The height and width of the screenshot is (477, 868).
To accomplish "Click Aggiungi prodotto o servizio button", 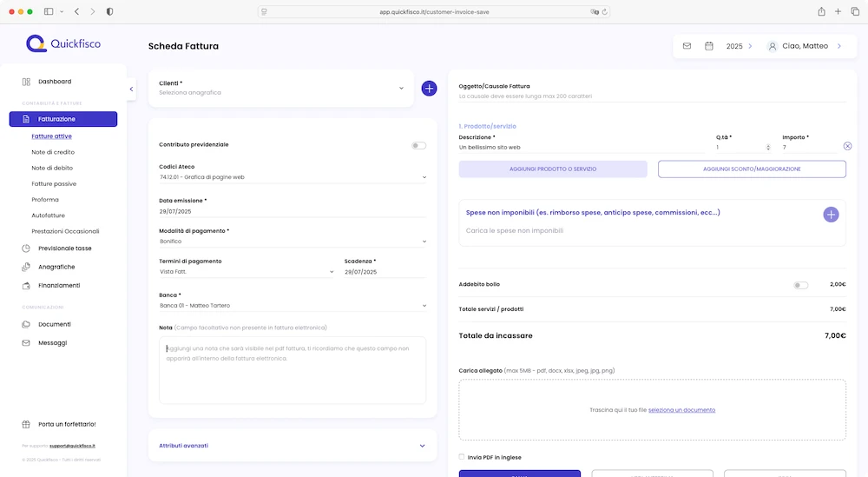I will point(553,169).
